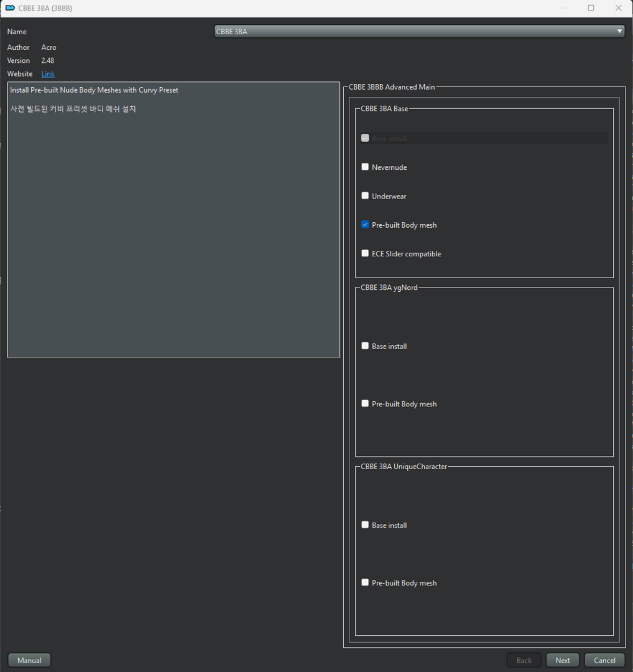The width and height of the screenshot is (633, 672).
Task: Check Pre-built Body mesh under CBBE 3BA ygNord
Action: pos(365,404)
